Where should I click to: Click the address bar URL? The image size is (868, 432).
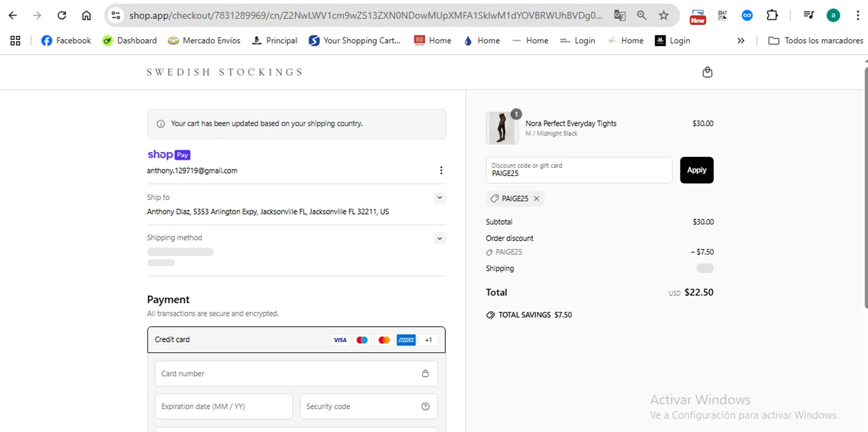click(366, 16)
